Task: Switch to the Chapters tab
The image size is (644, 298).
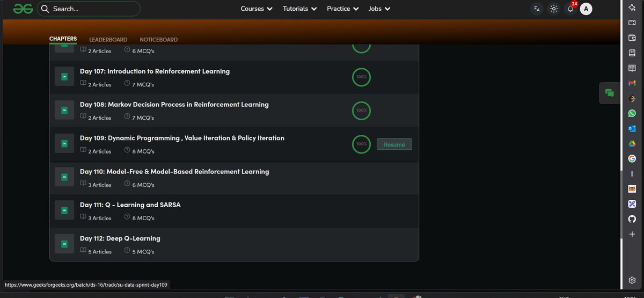Action: [63, 39]
